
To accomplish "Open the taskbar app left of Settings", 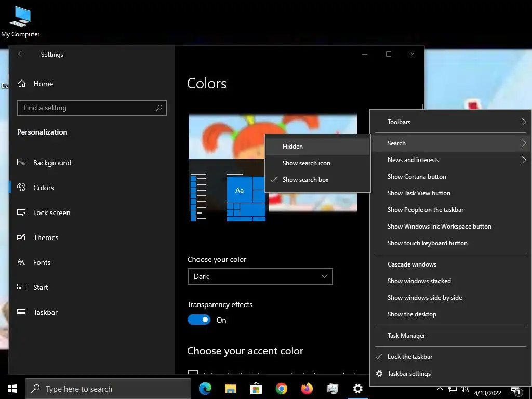I will click(x=332, y=389).
